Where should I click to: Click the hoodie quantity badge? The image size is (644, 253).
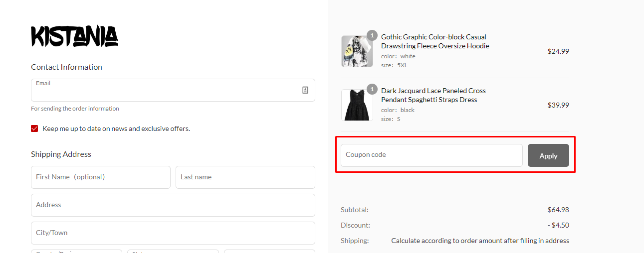pos(372,35)
